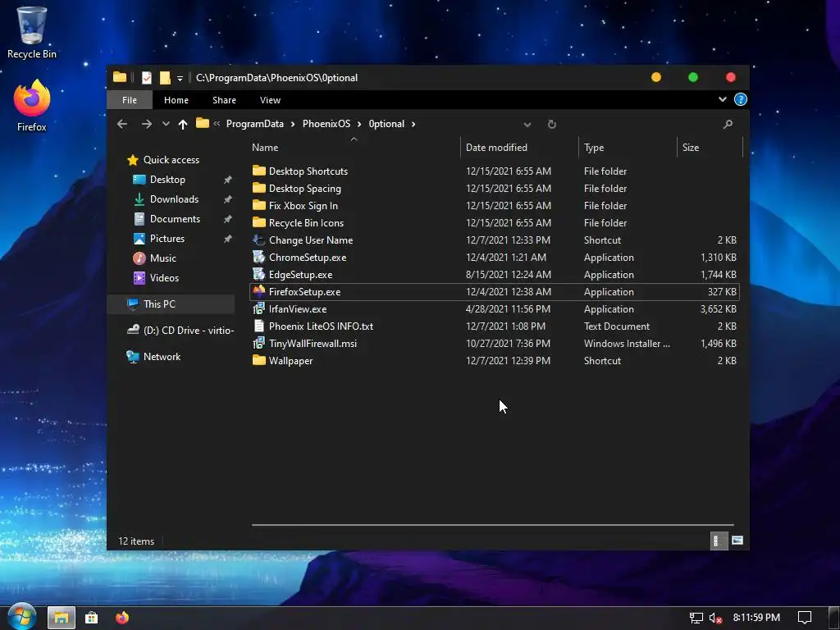
Task: Select EdgeSetup.exe file icon
Action: (258, 274)
